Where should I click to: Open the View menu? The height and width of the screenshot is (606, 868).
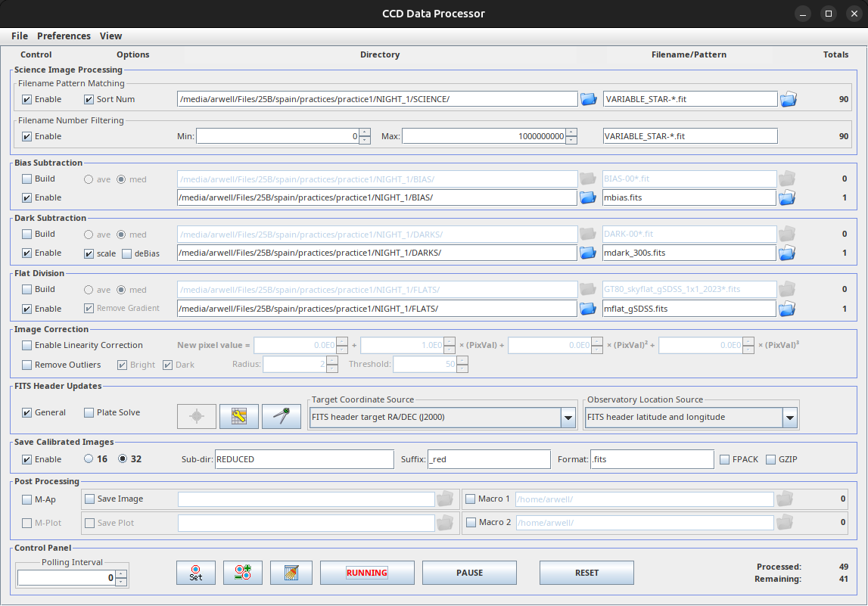[x=110, y=36]
